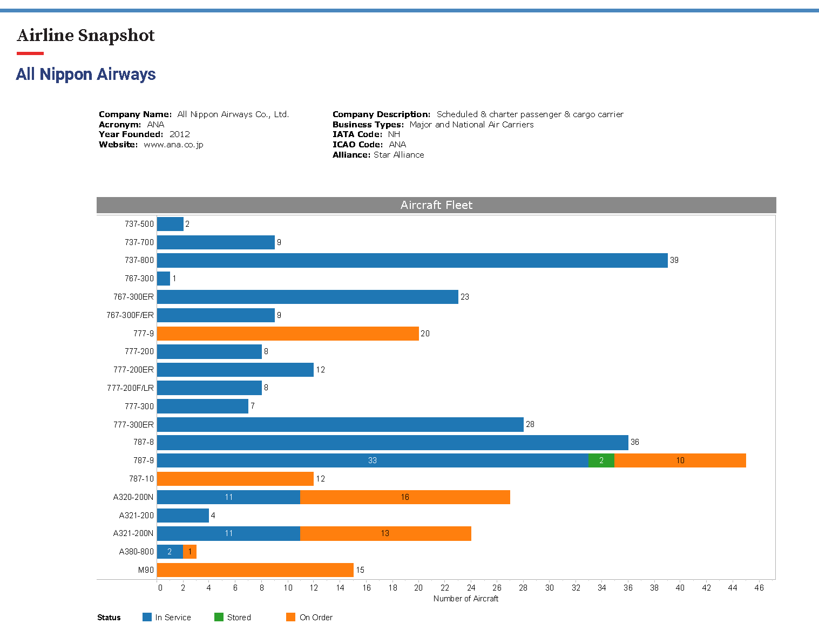Click the Number of Aircraft axis title
The height and width of the screenshot is (644, 819).
coord(465,599)
